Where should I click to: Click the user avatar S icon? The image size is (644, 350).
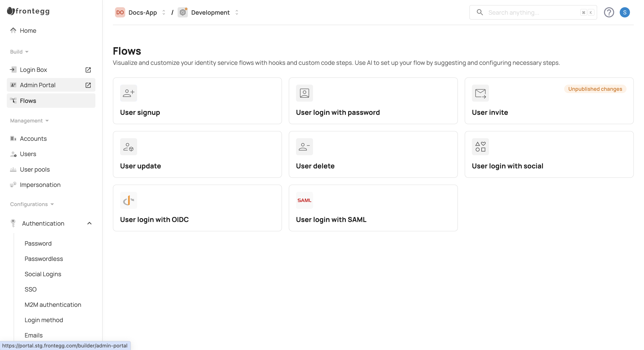click(x=624, y=13)
